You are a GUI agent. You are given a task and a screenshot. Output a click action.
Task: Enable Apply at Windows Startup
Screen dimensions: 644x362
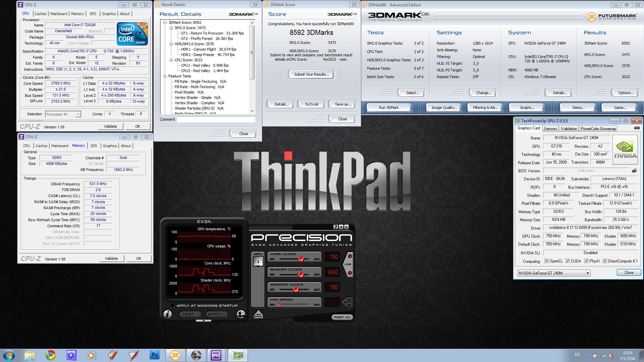click(x=172, y=305)
